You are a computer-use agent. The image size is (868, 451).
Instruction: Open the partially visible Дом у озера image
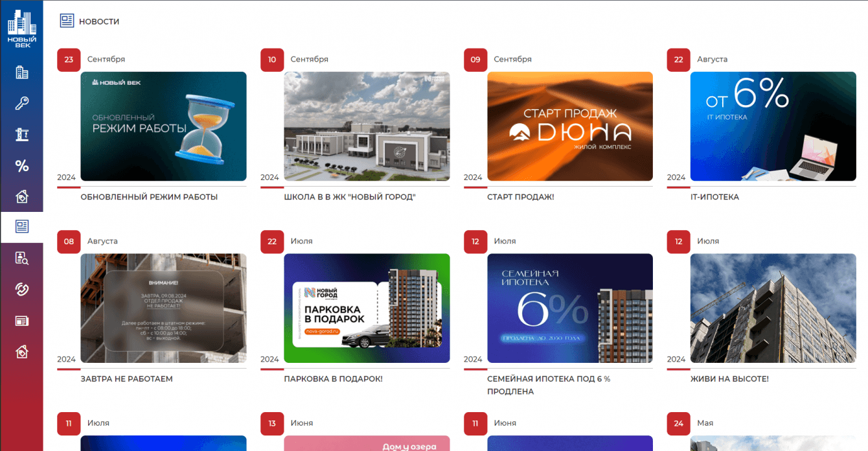[367, 443]
